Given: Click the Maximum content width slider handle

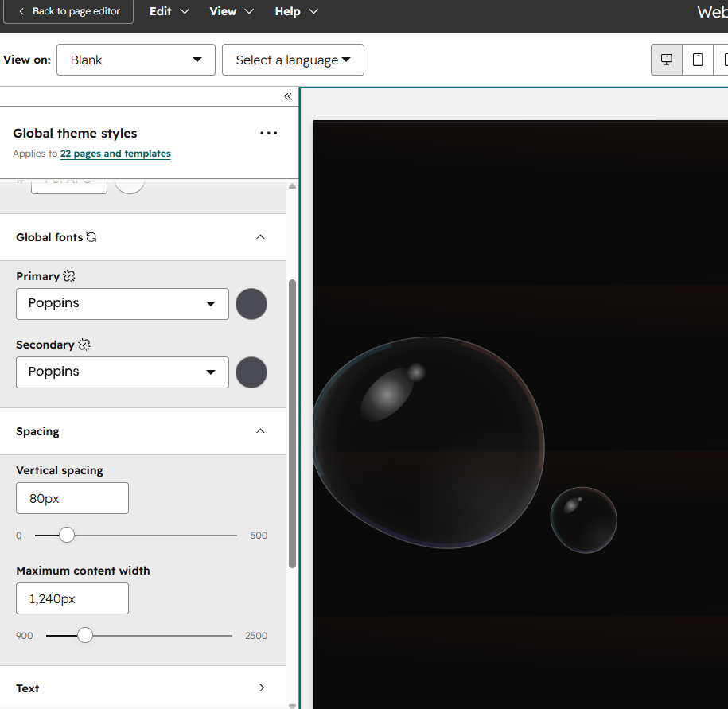Looking at the screenshot, I should point(85,635).
